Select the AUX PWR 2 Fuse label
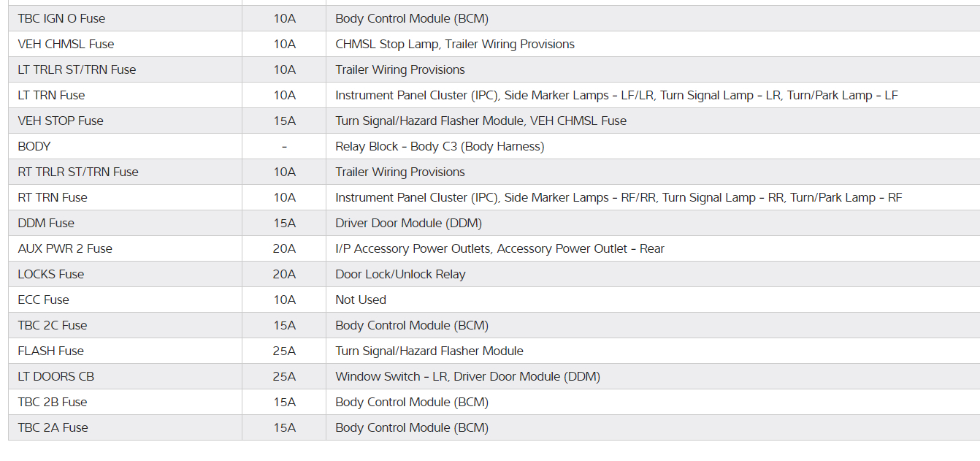This screenshot has width=980, height=461. [65, 248]
